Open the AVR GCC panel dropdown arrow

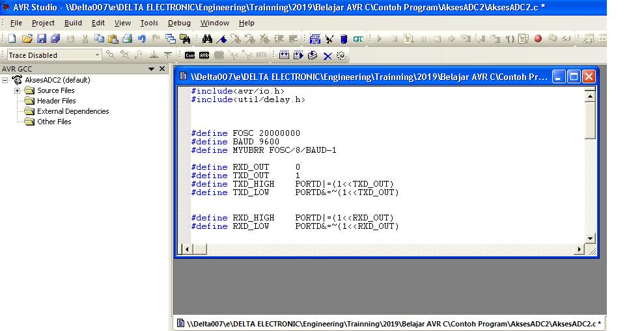pos(152,69)
